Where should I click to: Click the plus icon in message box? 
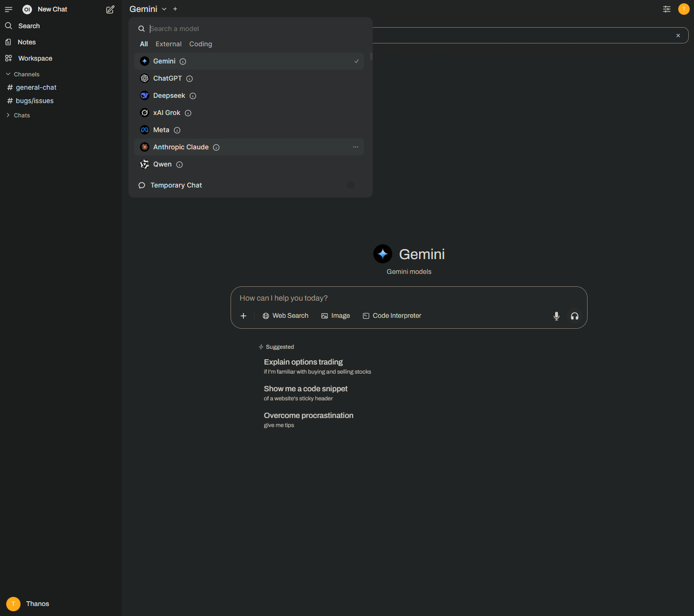click(243, 316)
